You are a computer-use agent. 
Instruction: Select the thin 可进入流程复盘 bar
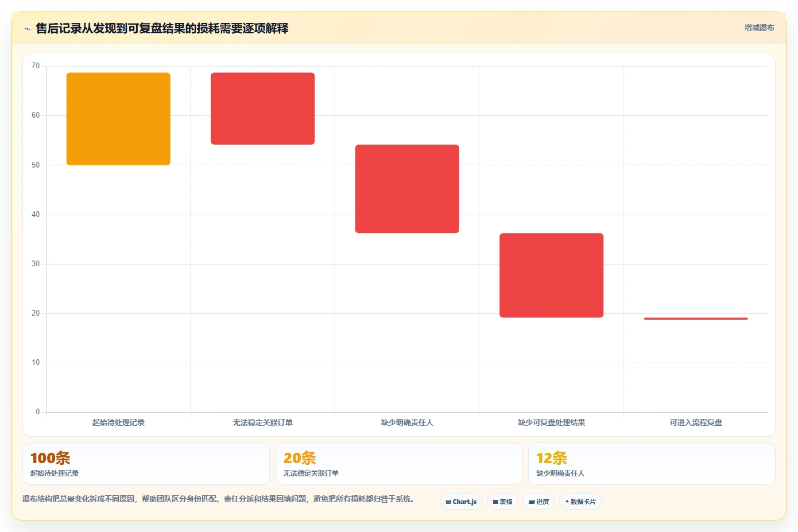(696, 319)
